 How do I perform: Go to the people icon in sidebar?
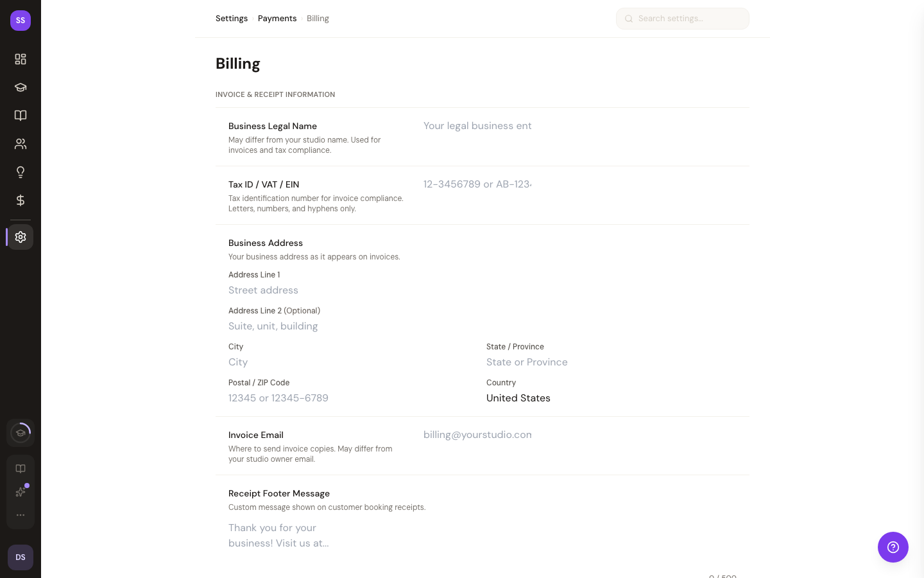click(x=21, y=144)
